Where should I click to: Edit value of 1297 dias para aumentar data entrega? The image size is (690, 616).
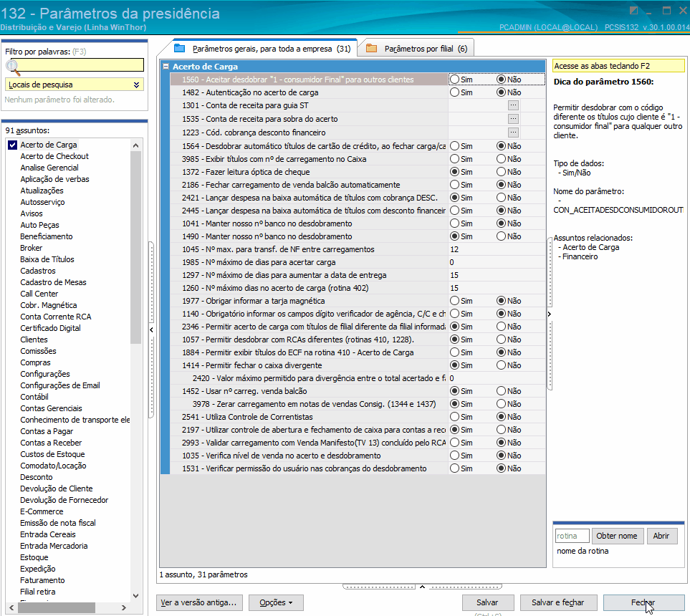coord(497,275)
